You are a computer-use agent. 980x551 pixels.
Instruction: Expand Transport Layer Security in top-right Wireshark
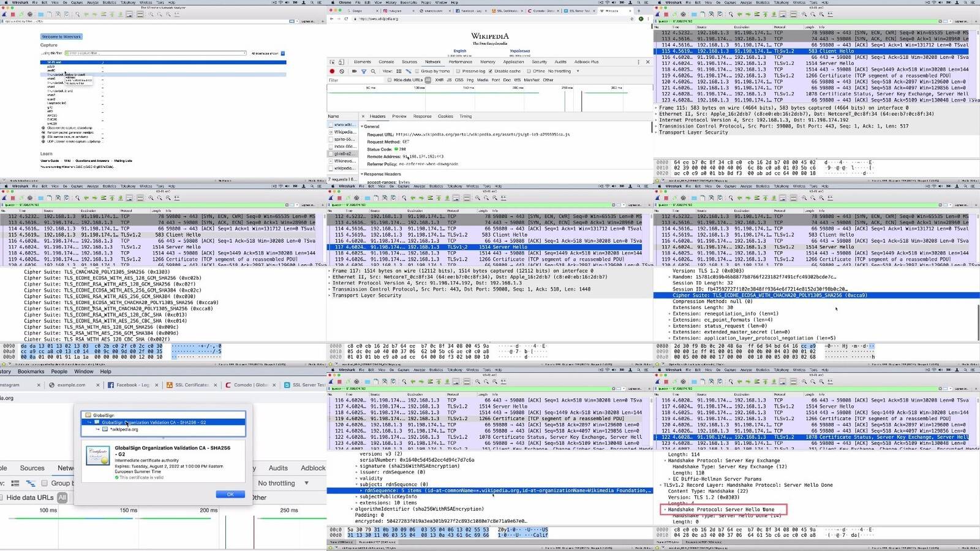(657, 132)
